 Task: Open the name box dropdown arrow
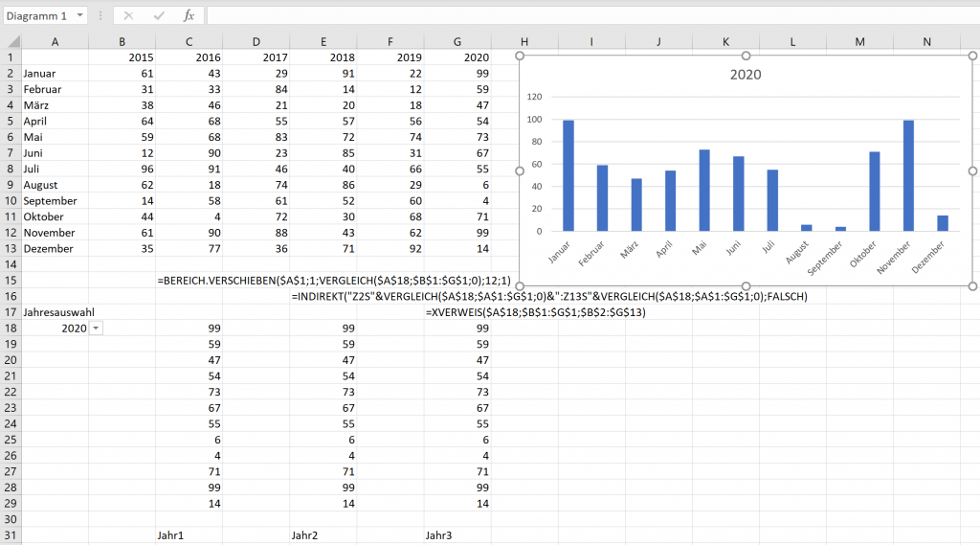click(x=78, y=16)
